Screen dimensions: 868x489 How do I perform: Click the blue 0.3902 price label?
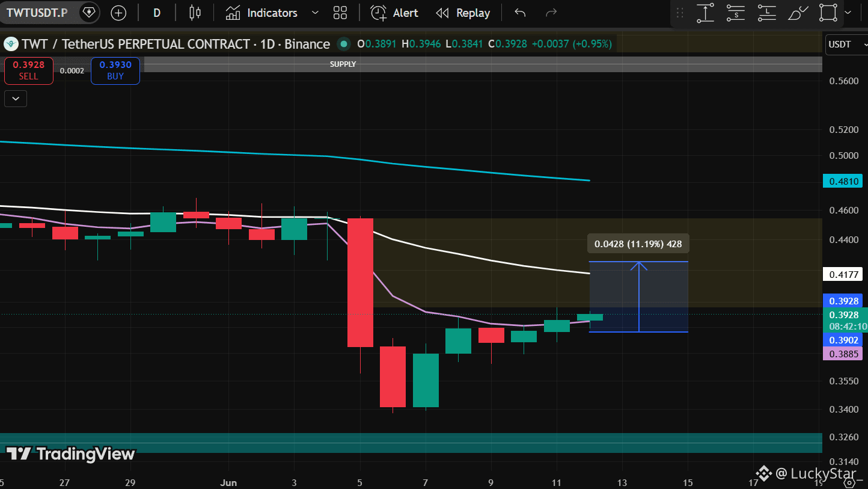pos(842,340)
